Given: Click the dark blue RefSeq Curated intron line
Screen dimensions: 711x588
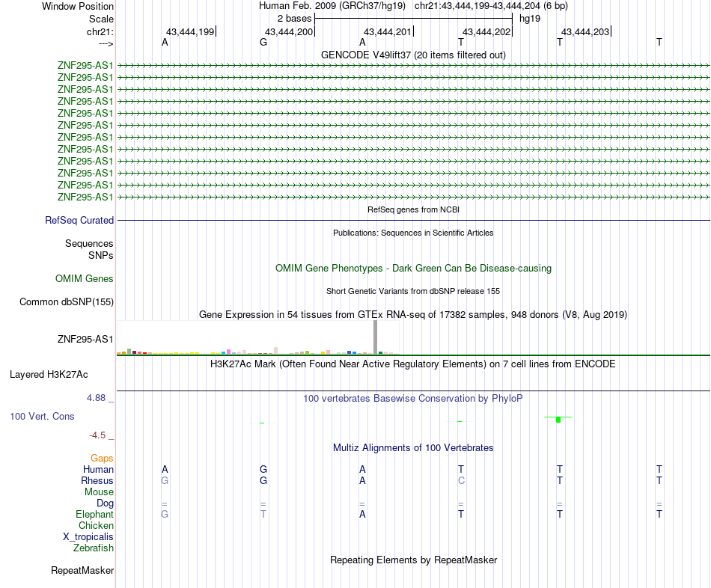Looking at the screenshot, I should [413, 221].
